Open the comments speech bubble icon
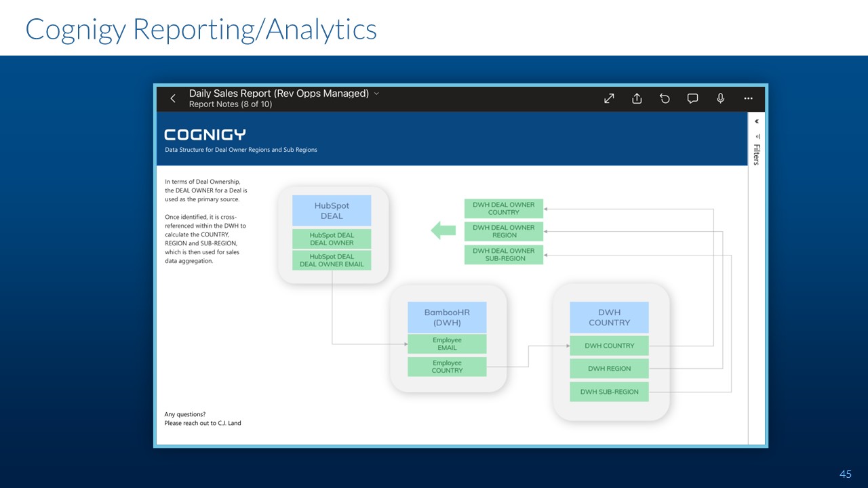Image resolution: width=868 pixels, height=488 pixels. click(x=692, y=99)
